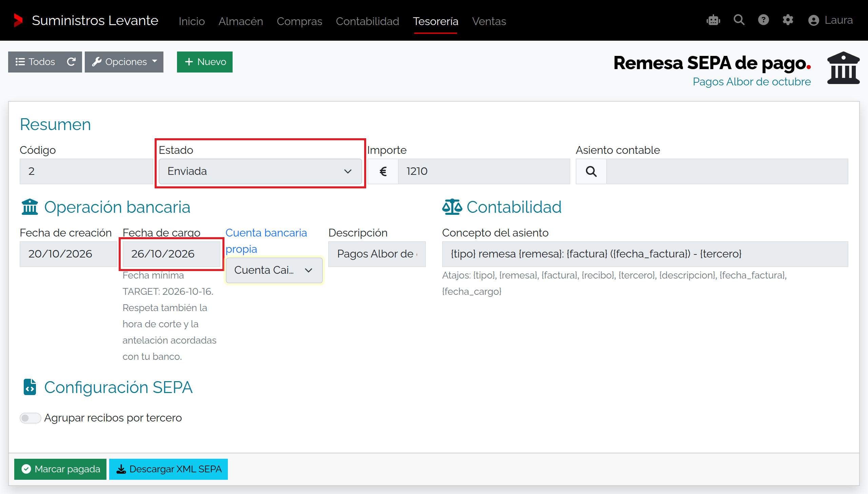868x494 pixels.
Task: Click the Concepto del asiento field
Action: 645,254
